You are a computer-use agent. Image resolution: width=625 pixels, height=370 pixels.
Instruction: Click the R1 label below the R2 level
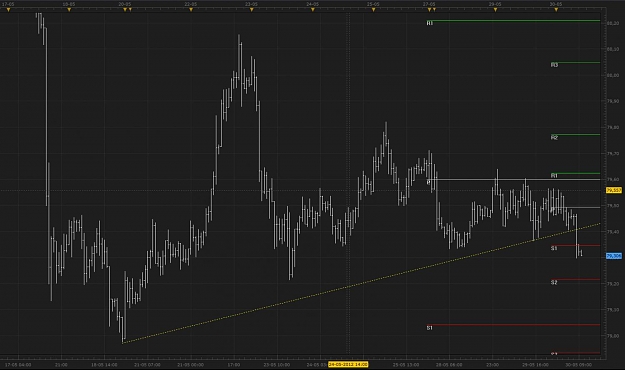click(x=554, y=175)
